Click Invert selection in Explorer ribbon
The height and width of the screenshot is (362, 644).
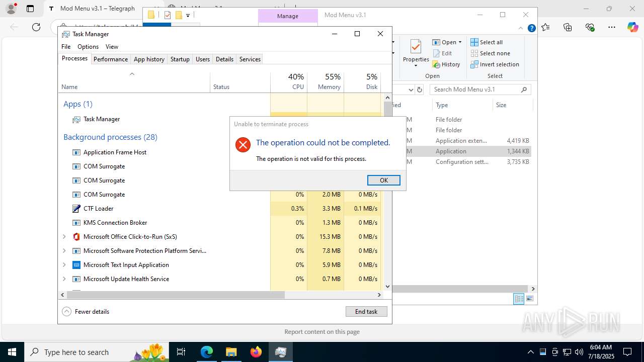pyautogui.click(x=495, y=64)
